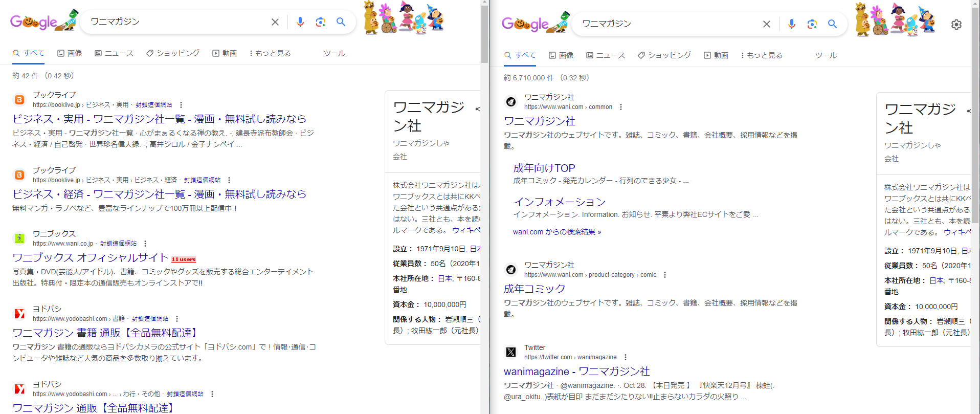Click 日本 link in left knowledge panel
This screenshot has height=414, width=980.
tap(445, 278)
